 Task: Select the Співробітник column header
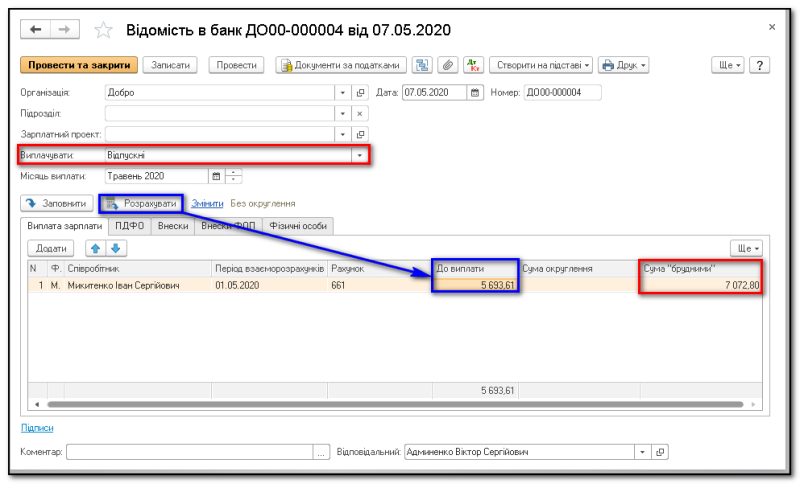(138, 269)
